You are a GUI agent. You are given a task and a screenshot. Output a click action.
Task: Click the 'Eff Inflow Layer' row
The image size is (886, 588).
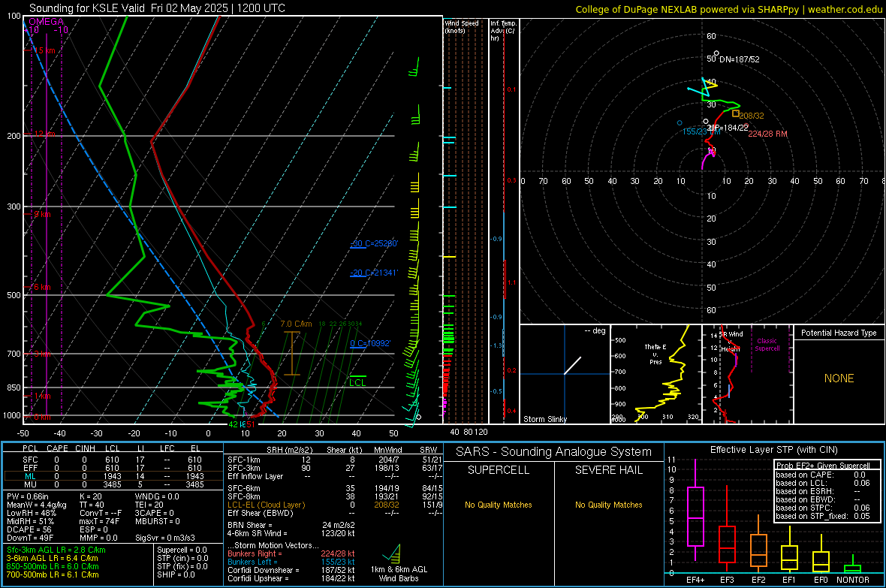pyautogui.click(x=335, y=476)
